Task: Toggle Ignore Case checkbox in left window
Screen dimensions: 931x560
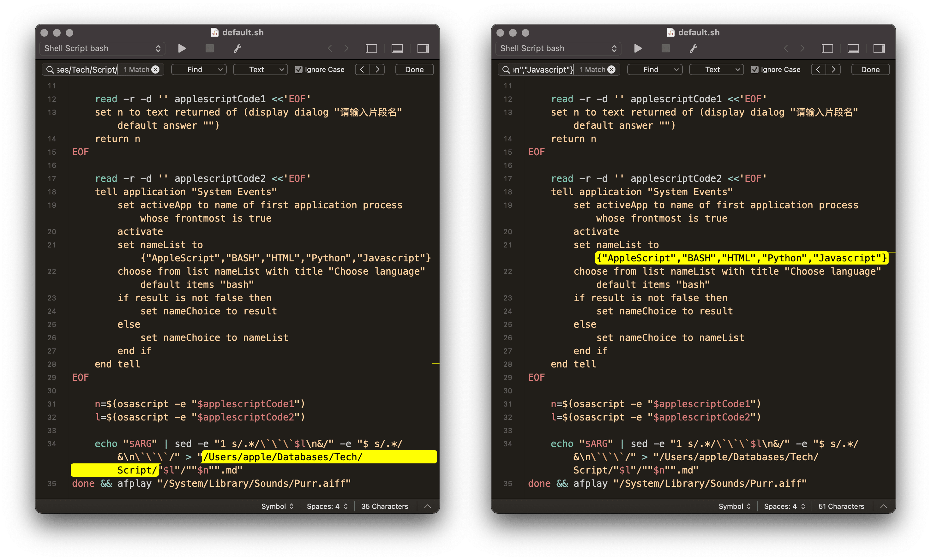Action: click(x=299, y=69)
